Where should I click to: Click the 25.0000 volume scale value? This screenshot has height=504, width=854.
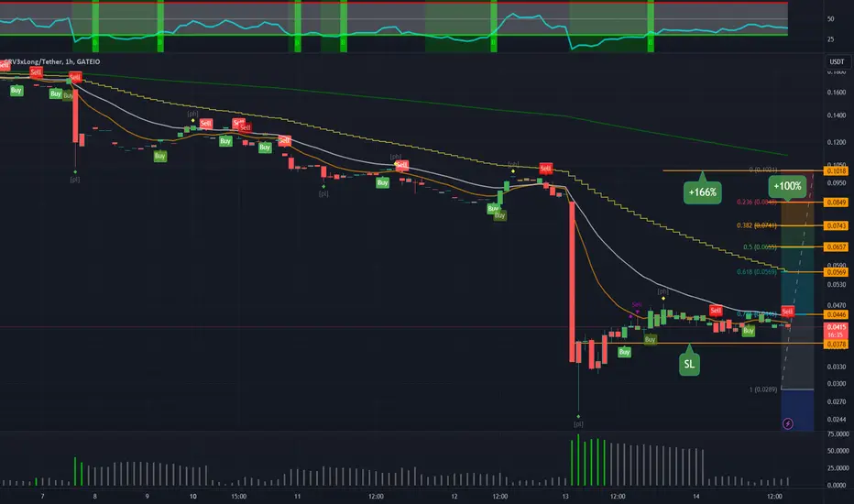pyautogui.click(x=838, y=468)
